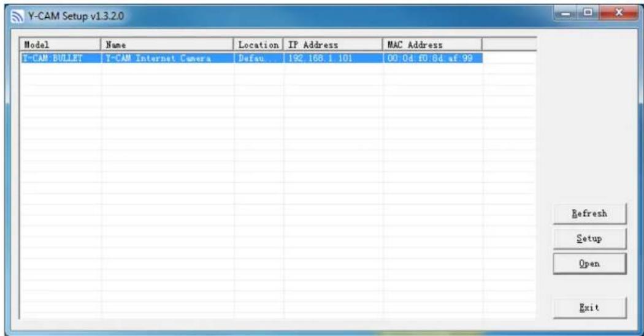Click the Refresh button
Image resolution: width=644 pixels, height=336 pixels.
[589, 213]
